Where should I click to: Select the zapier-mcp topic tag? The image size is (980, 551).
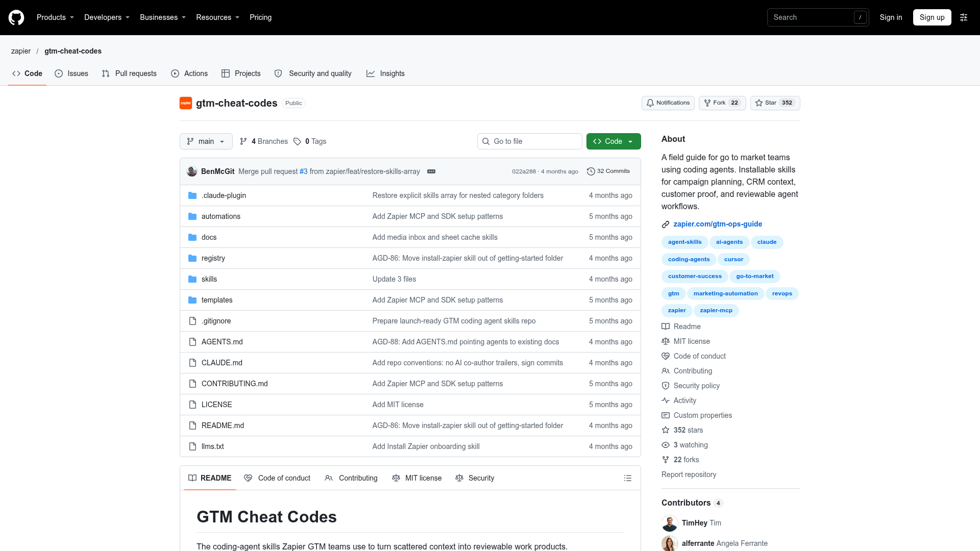716,310
